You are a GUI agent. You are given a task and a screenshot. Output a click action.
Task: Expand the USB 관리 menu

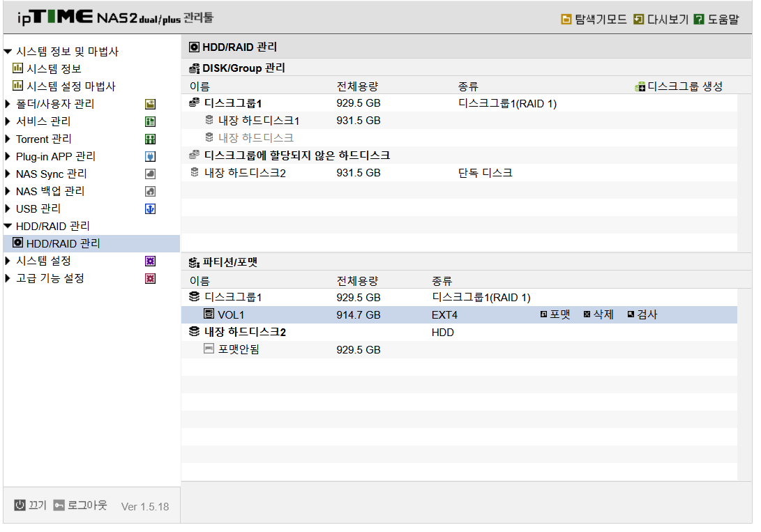[7, 208]
